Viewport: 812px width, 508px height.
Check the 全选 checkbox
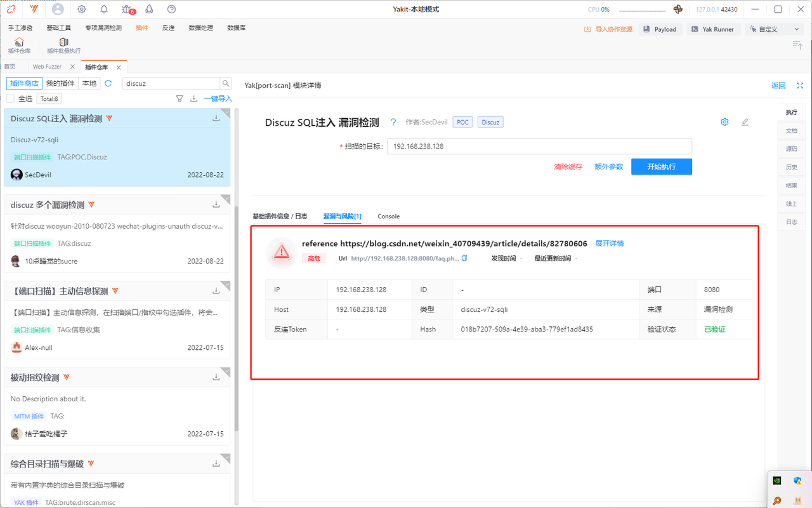[x=10, y=98]
